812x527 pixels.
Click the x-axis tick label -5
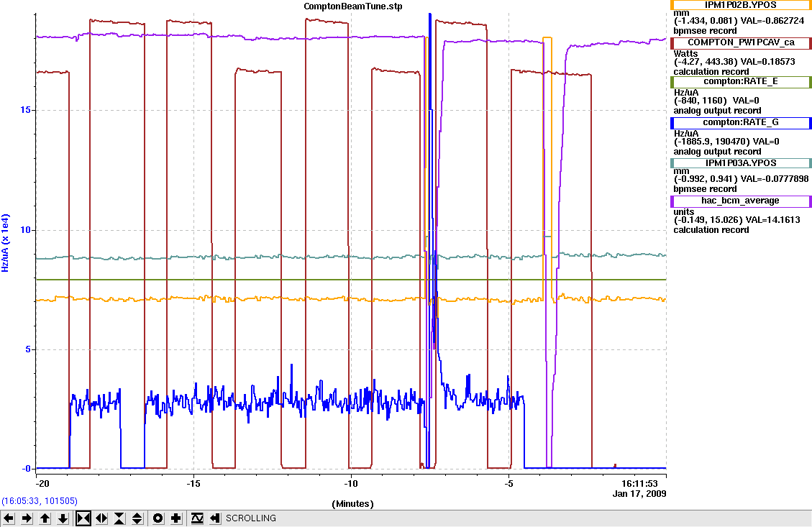coord(508,484)
